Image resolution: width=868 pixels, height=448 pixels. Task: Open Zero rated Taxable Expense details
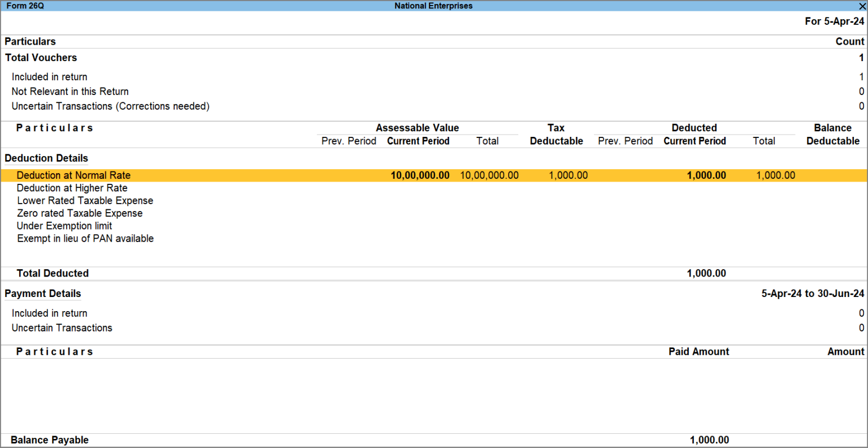click(80, 213)
